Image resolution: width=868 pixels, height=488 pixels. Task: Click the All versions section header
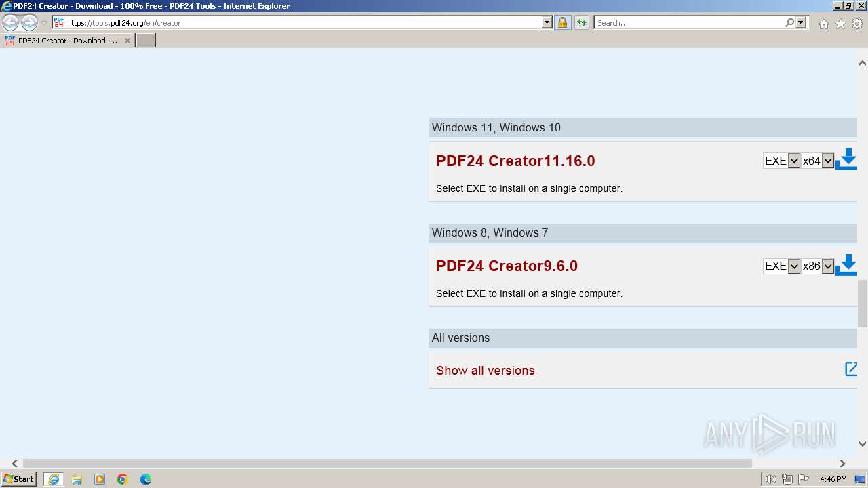click(643, 338)
